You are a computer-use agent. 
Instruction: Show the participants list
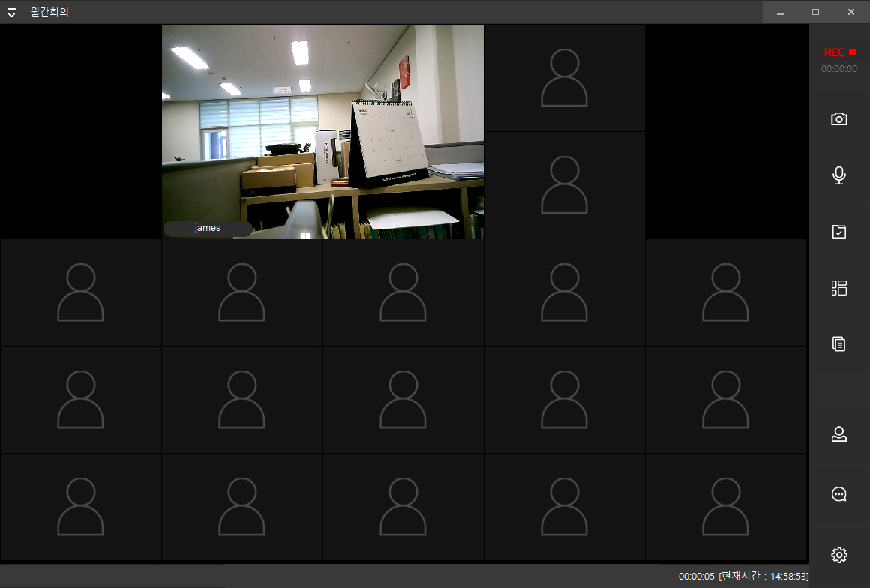click(839, 433)
